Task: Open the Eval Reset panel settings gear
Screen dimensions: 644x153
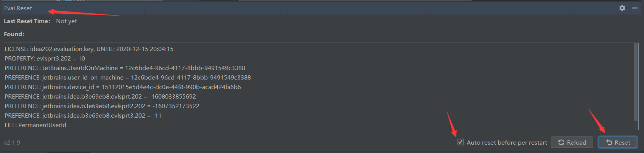Action: pos(622,8)
